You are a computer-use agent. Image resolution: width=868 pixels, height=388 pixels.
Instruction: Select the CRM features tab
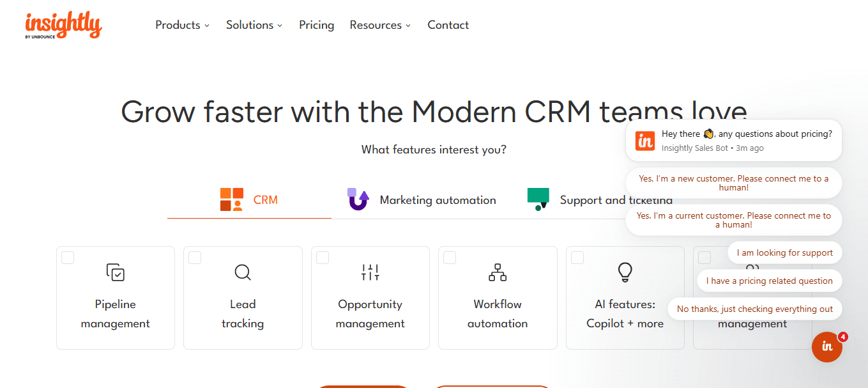[249, 200]
